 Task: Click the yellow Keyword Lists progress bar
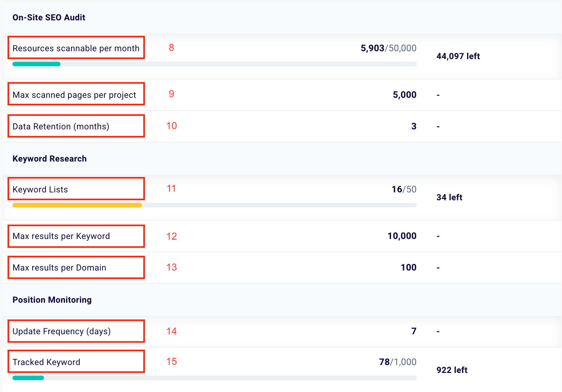click(77, 205)
